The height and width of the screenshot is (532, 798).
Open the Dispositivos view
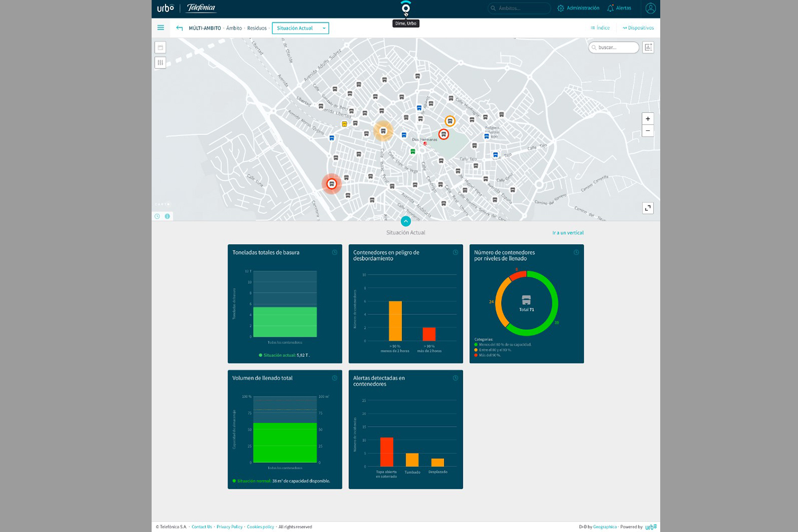click(638, 28)
